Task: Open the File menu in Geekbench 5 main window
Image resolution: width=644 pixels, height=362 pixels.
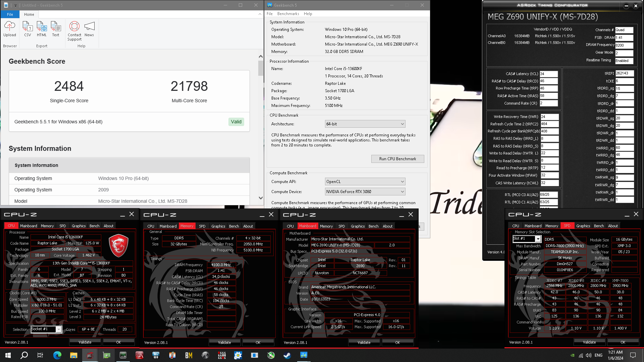Action: point(270,14)
